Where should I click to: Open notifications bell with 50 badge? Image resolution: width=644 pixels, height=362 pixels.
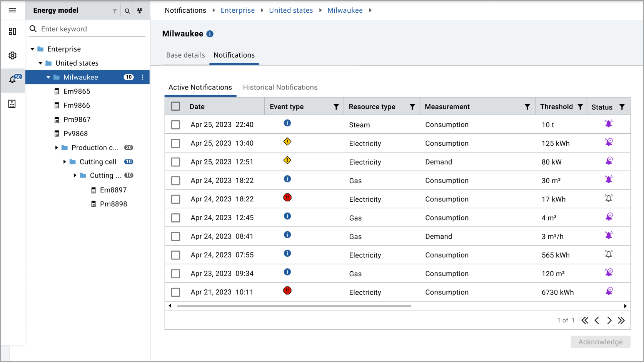click(x=13, y=80)
